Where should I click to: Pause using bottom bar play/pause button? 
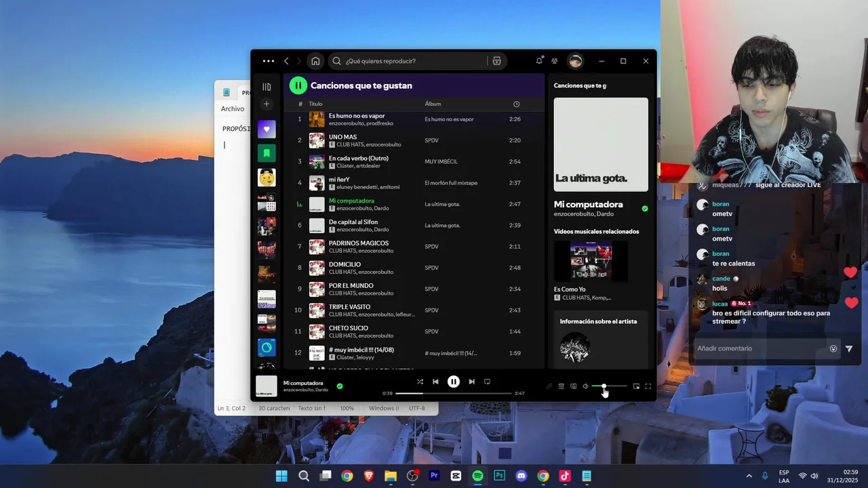pos(454,382)
